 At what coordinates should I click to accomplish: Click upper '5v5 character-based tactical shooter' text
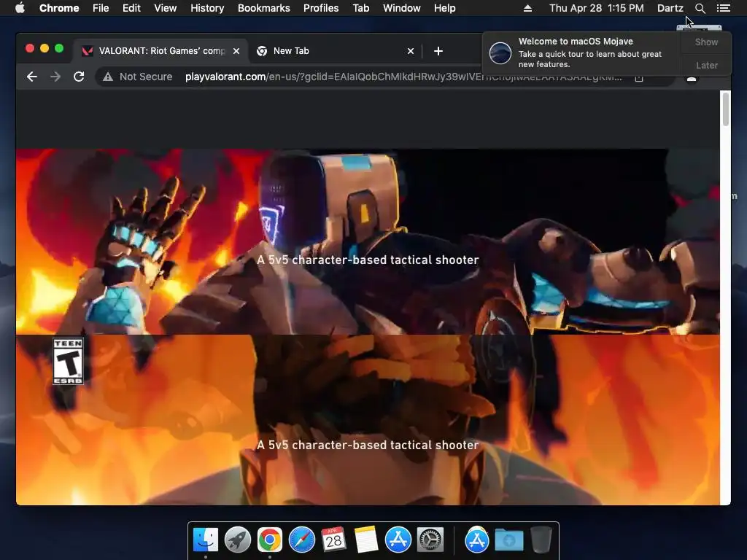click(368, 260)
